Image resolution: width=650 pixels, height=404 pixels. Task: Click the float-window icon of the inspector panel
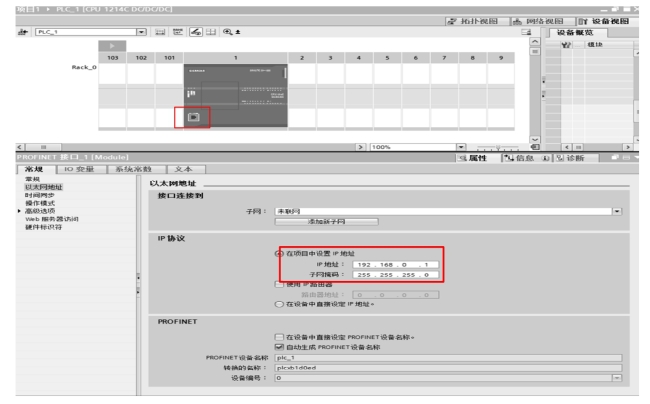[615, 157]
